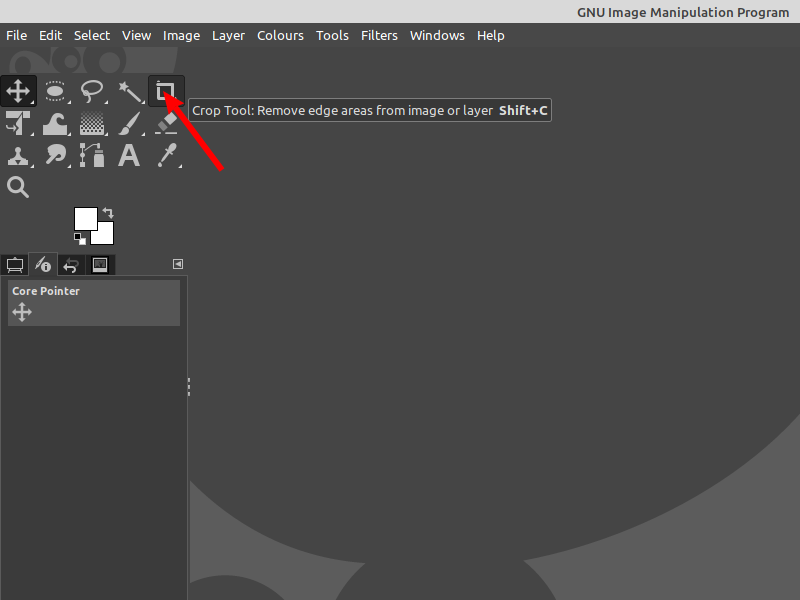The image size is (800, 600).
Task: Click the foreground color swatch
Action: tap(87, 218)
